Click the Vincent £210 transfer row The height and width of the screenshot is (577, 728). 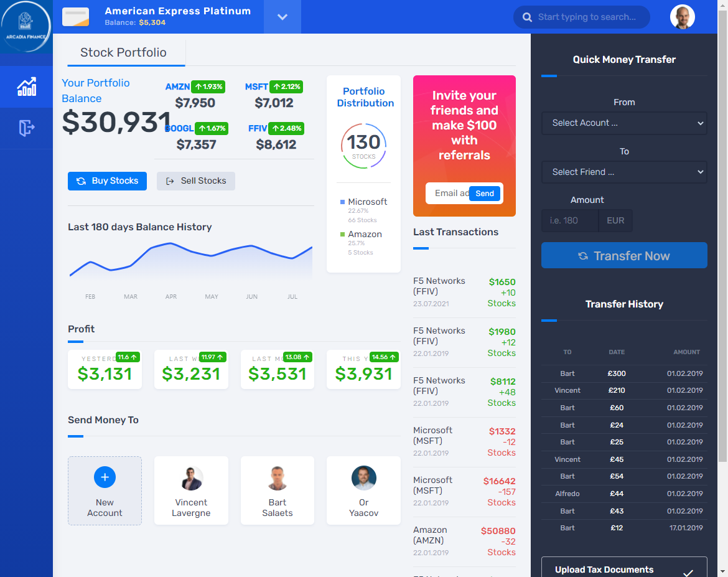tap(624, 391)
